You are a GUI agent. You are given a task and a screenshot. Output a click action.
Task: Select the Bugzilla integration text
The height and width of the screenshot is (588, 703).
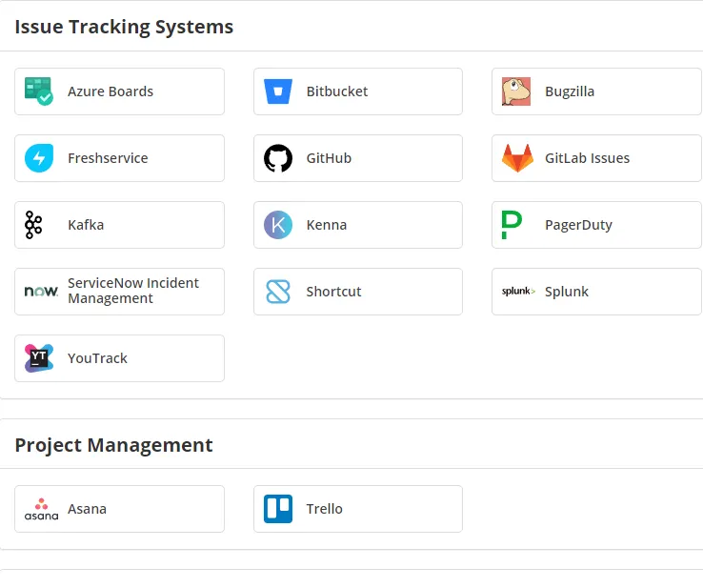point(570,91)
